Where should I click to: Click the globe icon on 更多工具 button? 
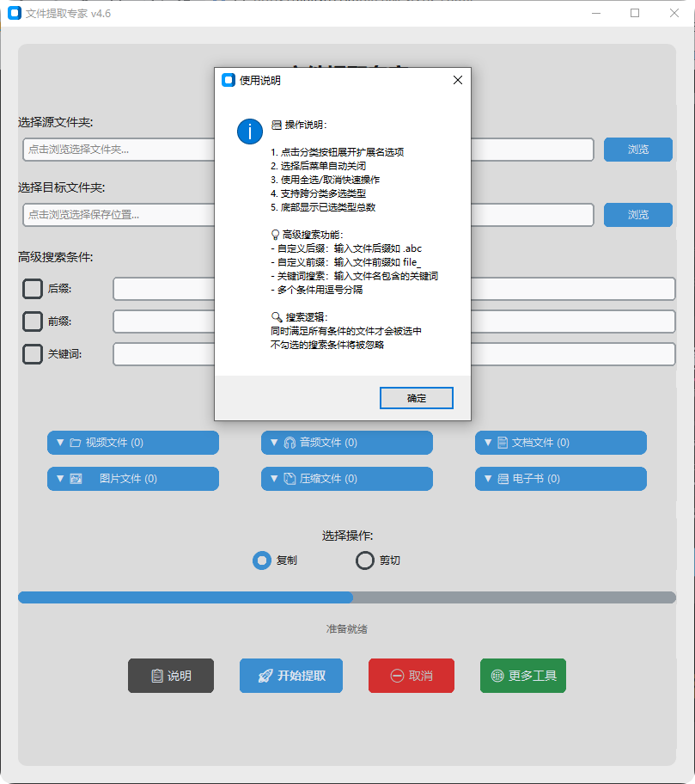click(x=497, y=676)
